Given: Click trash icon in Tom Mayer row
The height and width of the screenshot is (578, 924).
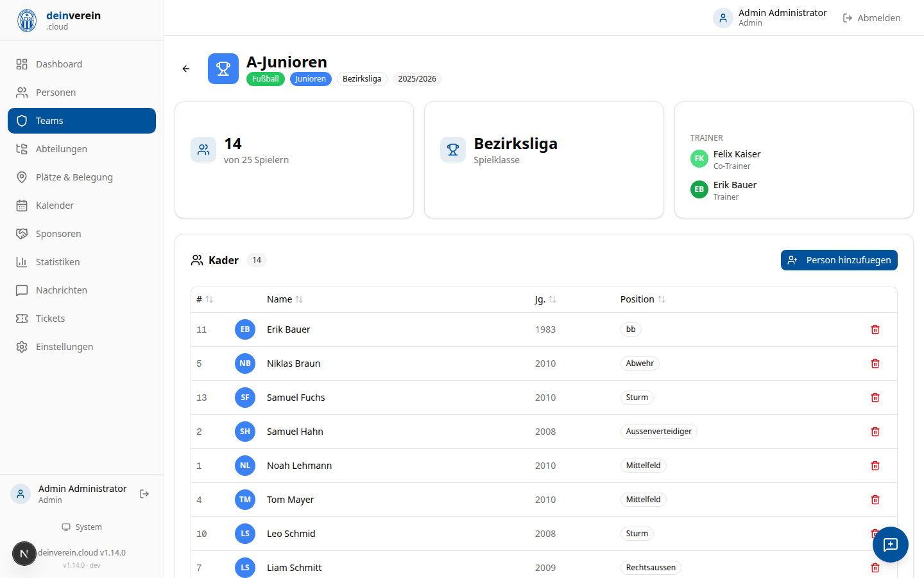Looking at the screenshot, I should click(x=875, y=500).
